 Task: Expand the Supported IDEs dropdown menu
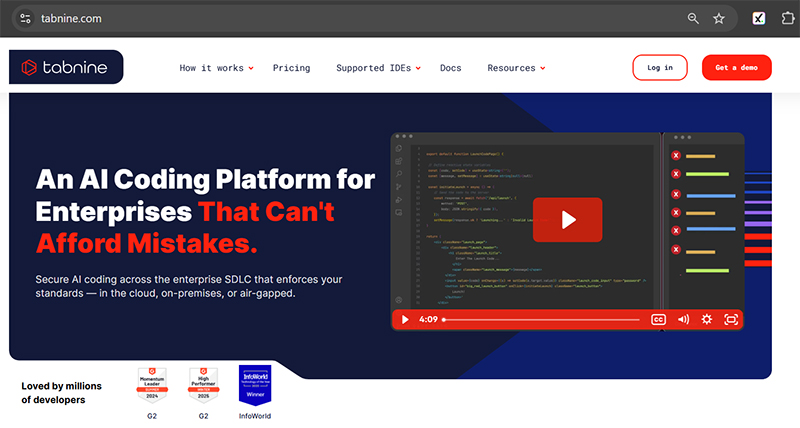(378, 68)
